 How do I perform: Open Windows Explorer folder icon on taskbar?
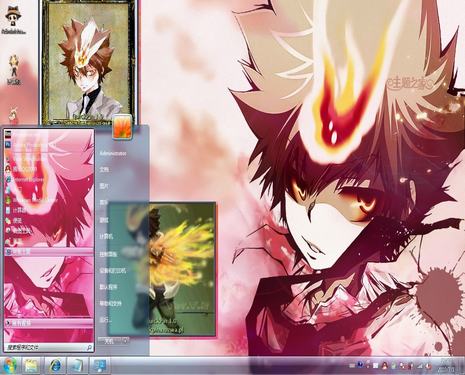point(31,365)
